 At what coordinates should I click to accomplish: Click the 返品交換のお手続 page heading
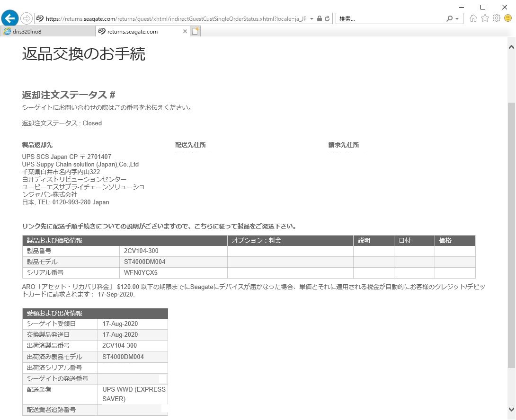(84, 54)
